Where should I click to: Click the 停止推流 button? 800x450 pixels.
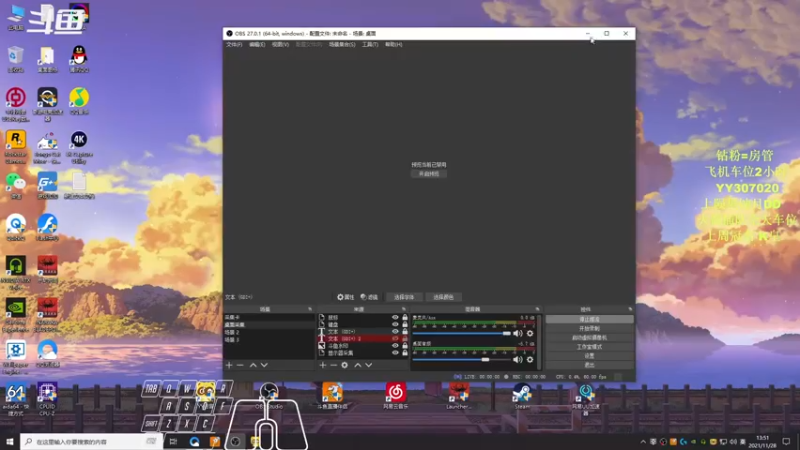589,319
